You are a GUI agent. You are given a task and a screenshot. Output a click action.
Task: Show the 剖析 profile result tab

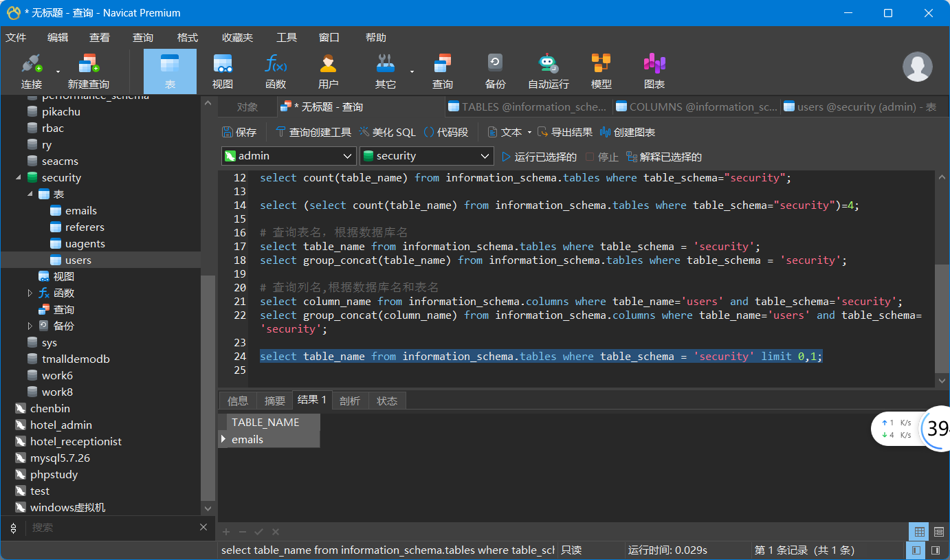pos(350,401)
